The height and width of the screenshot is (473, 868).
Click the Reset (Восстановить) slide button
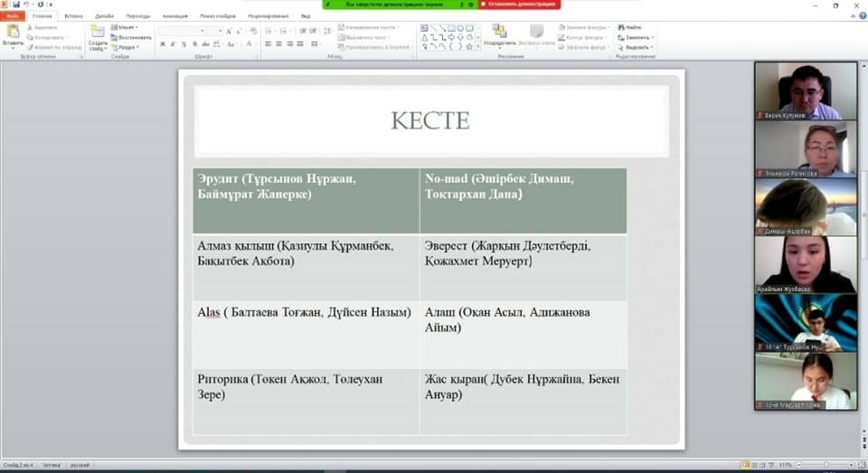134,37
